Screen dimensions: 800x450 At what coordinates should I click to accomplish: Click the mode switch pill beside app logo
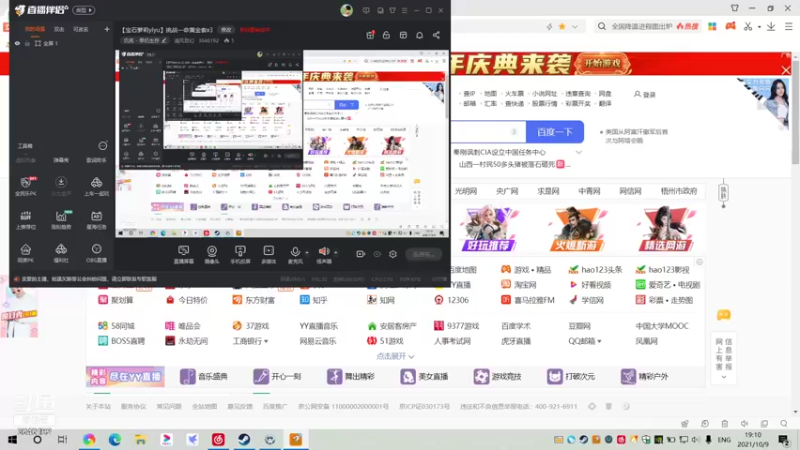tap(84, 10)
